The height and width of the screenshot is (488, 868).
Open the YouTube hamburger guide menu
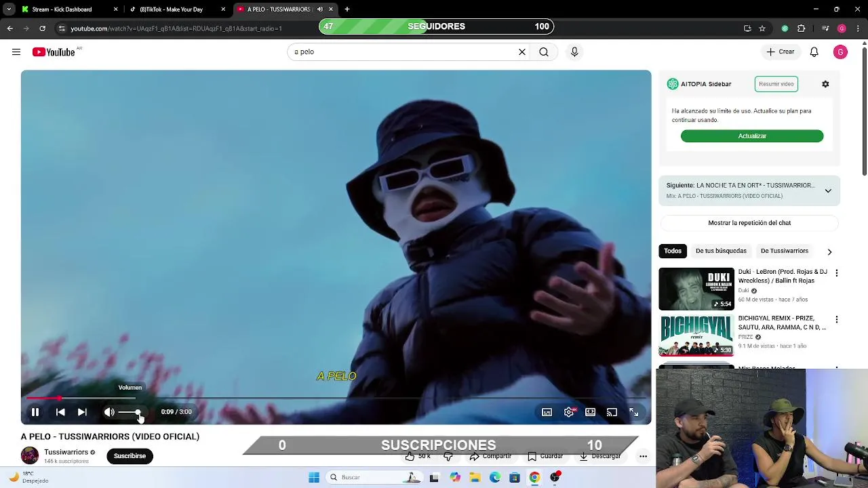pos(16,52)
